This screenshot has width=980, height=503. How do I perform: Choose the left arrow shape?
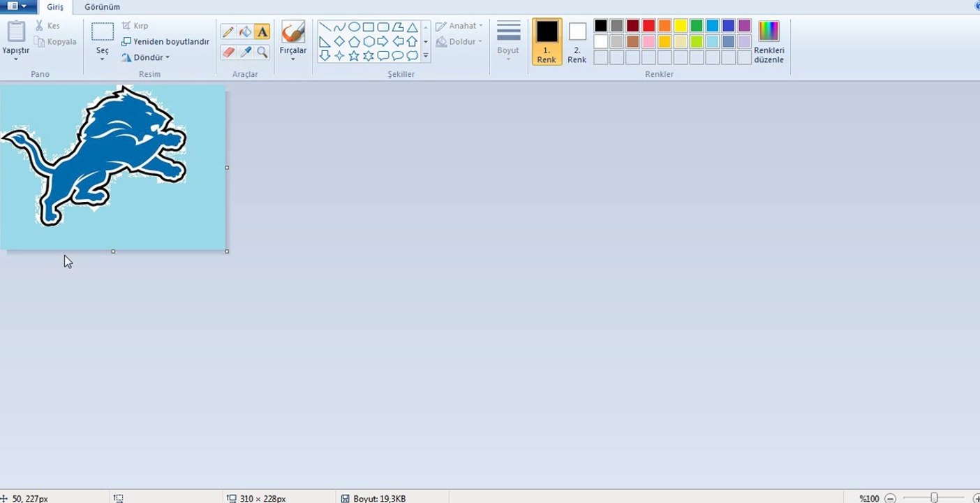tap(398, 42)
